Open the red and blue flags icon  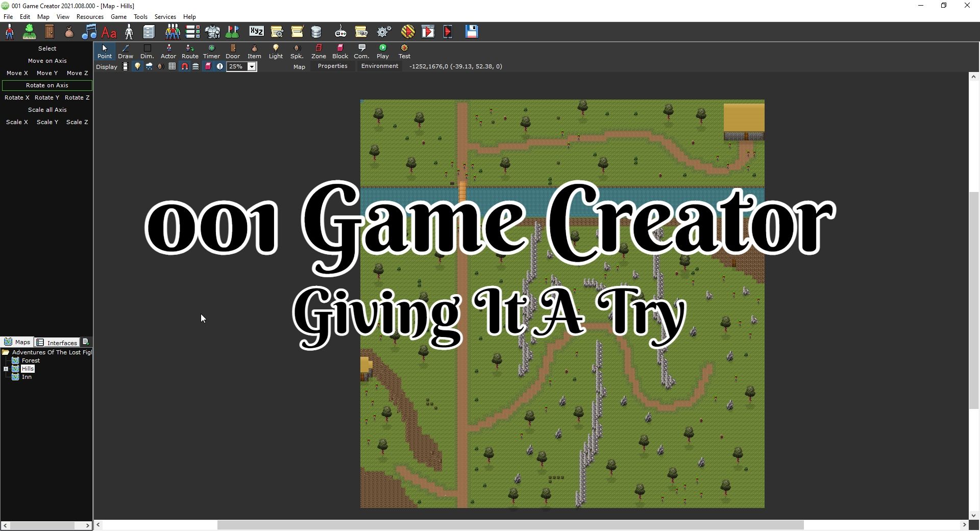point(232,32)
